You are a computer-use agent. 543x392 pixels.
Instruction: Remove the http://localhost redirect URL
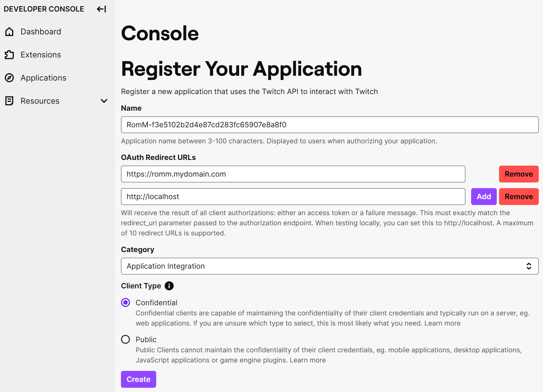tap(518, 197)
